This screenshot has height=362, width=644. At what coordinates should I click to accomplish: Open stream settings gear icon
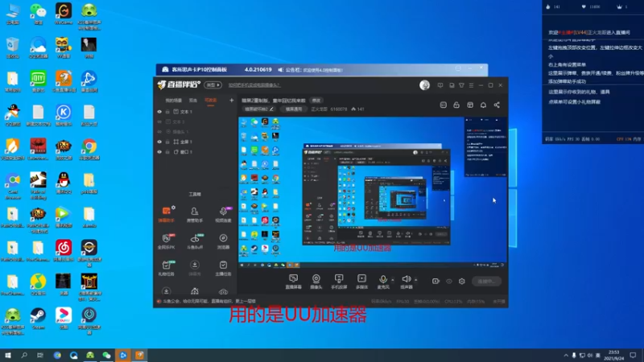(x=462, y=281)
